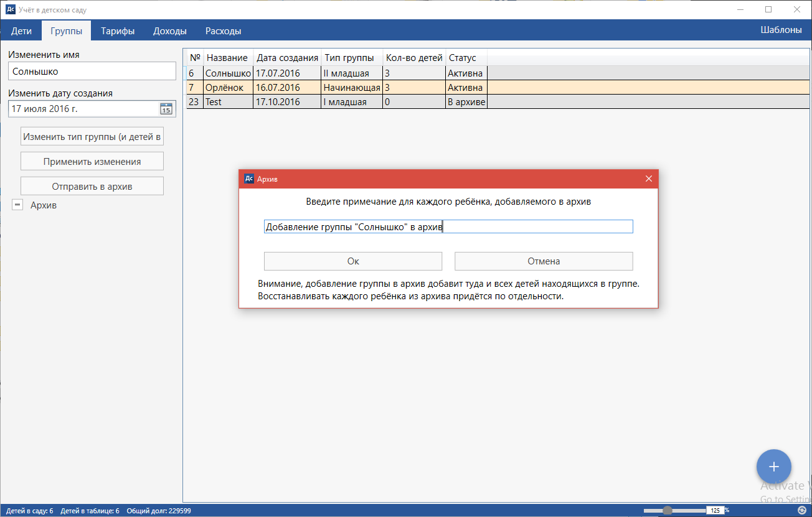Click Детей в таблице status entry

pyautogui.click(x=90, y=511)
